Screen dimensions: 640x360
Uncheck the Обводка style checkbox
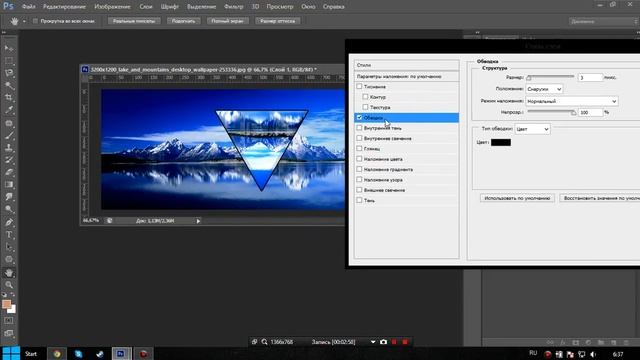pyautogui.click(x=359, y=118)
